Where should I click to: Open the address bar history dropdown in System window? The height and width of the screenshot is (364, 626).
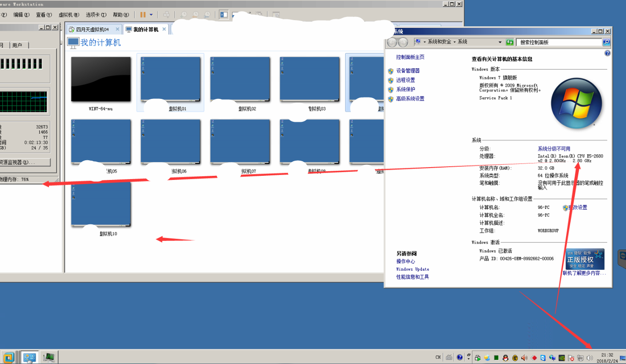pos(500,42)
